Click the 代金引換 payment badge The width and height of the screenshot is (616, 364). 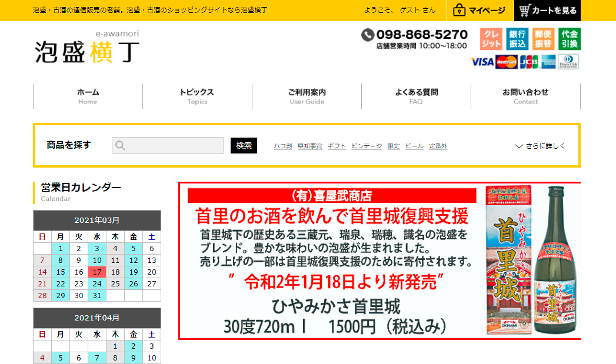pos(570,39)
